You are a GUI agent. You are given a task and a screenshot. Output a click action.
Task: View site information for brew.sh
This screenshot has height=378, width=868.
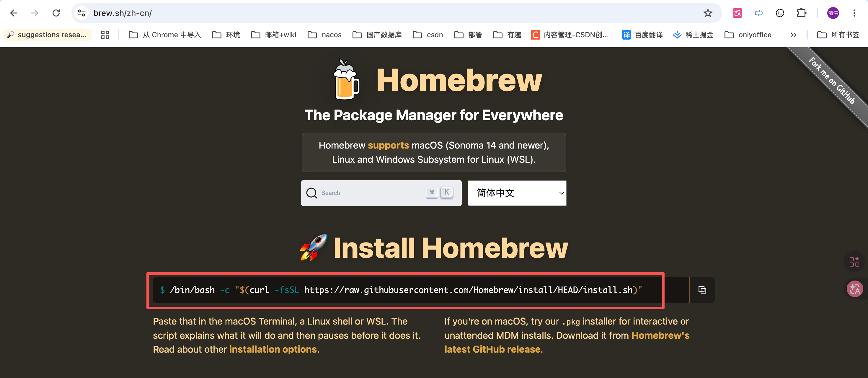click(81, 13)
